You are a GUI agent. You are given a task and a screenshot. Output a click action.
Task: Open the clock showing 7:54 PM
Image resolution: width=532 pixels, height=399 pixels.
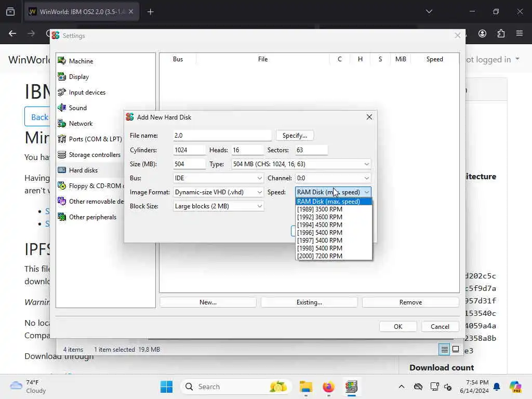474,387
